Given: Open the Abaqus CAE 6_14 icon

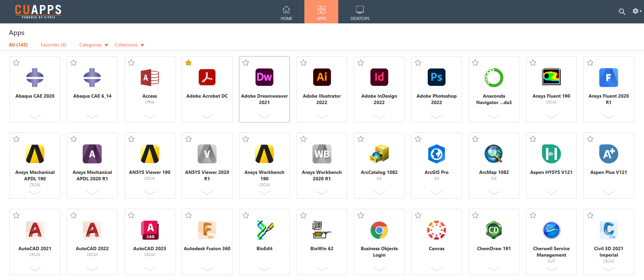Looking at the screenshot, I should (x=92, y=77).
